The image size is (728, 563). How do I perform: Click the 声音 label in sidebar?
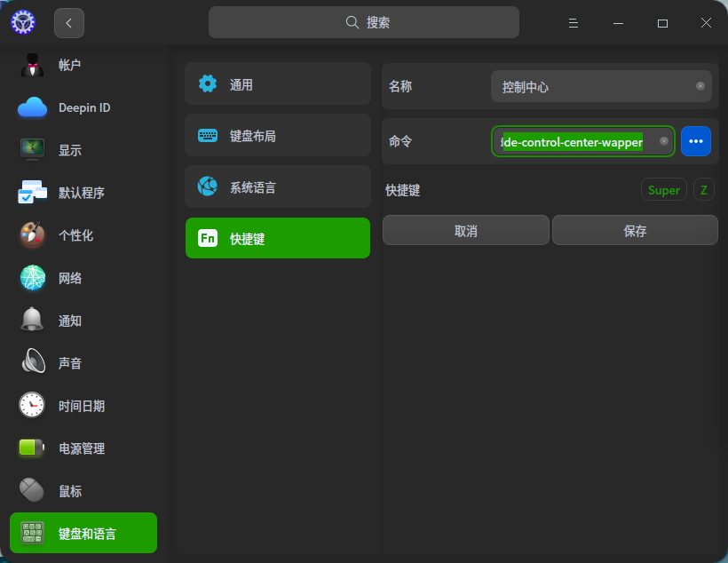click(x=69, y=363)
